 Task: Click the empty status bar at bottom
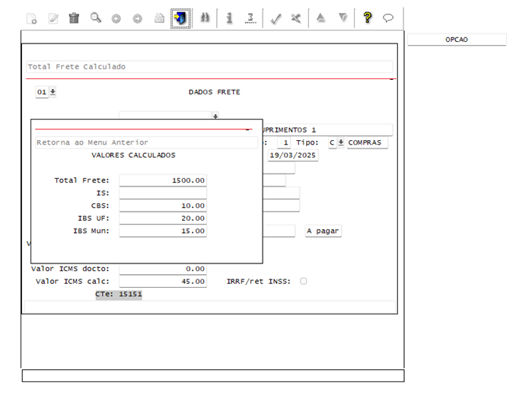tap(213, 376)
